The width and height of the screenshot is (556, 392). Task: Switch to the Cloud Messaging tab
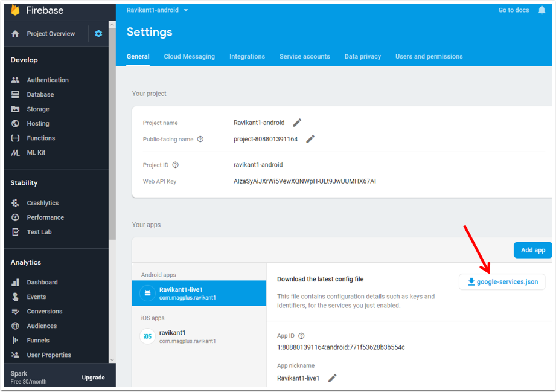190,56
